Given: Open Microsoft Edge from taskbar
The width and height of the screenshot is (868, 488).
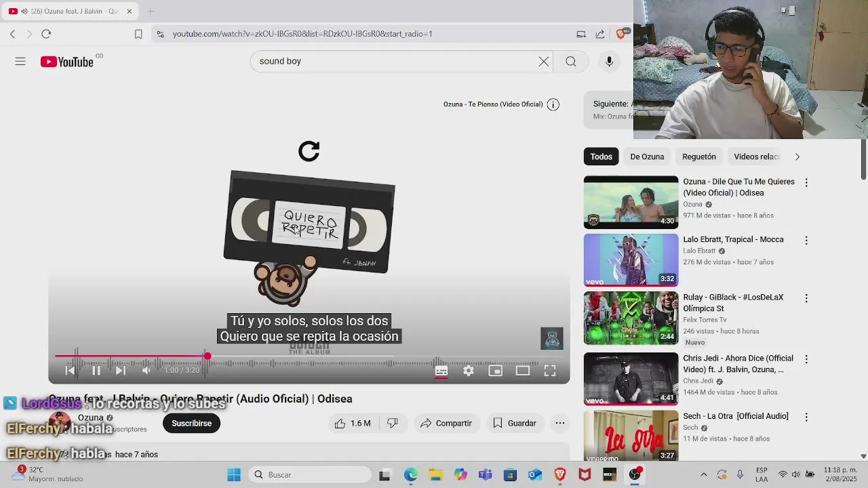Looking at the screenshot, I should (410, 475).
